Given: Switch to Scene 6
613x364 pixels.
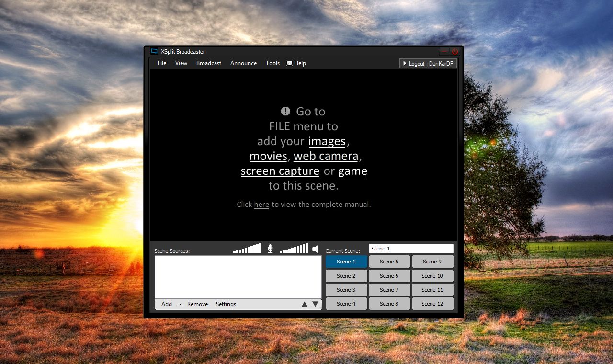Looking at the screenshot, I should (389, 276).
